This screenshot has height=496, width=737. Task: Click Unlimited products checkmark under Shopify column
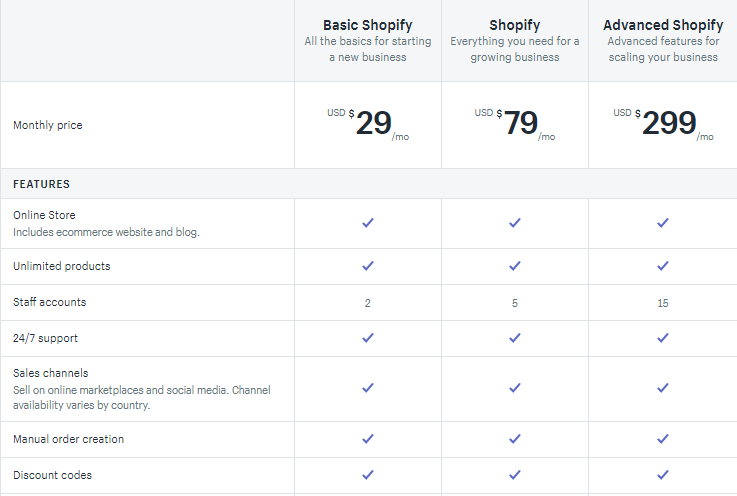coord(515,266)
